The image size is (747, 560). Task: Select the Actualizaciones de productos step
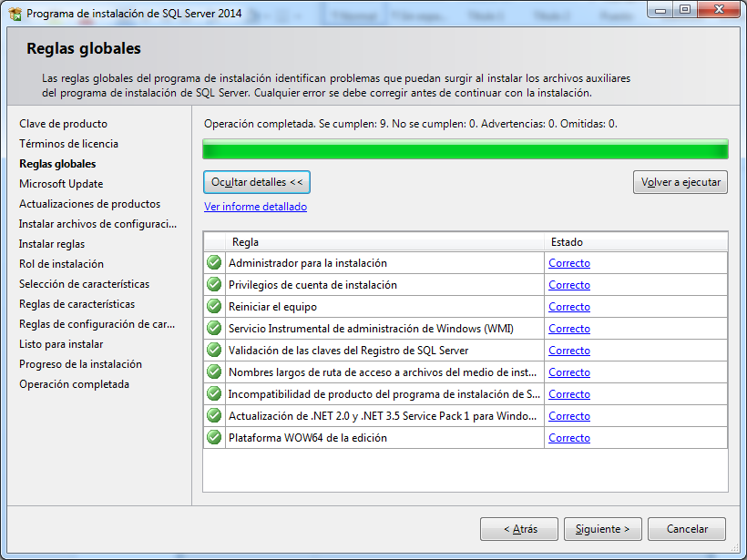89,204
